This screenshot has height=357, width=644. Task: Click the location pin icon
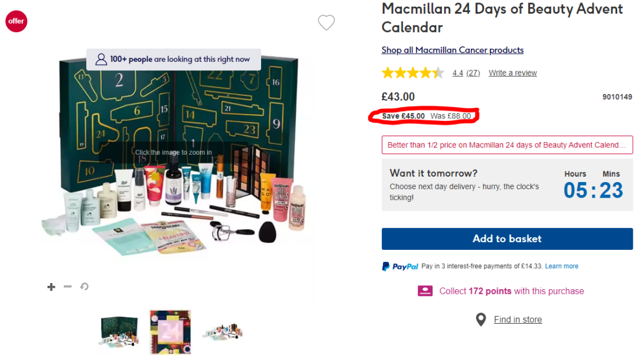[481, 320]
